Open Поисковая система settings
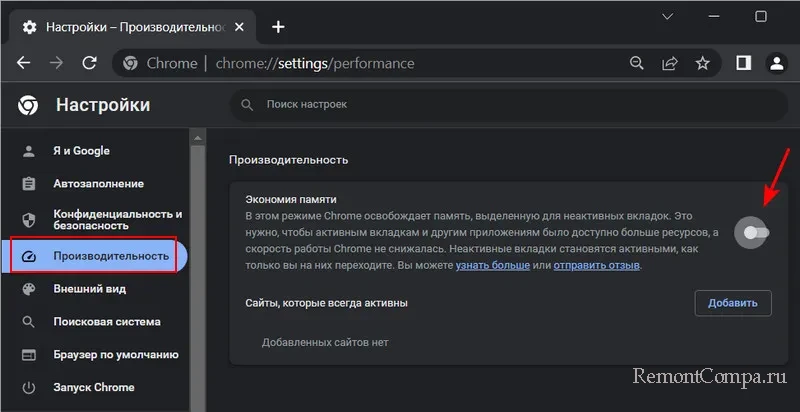The height and width of the screenshot is (412, 800). [106, 322]
